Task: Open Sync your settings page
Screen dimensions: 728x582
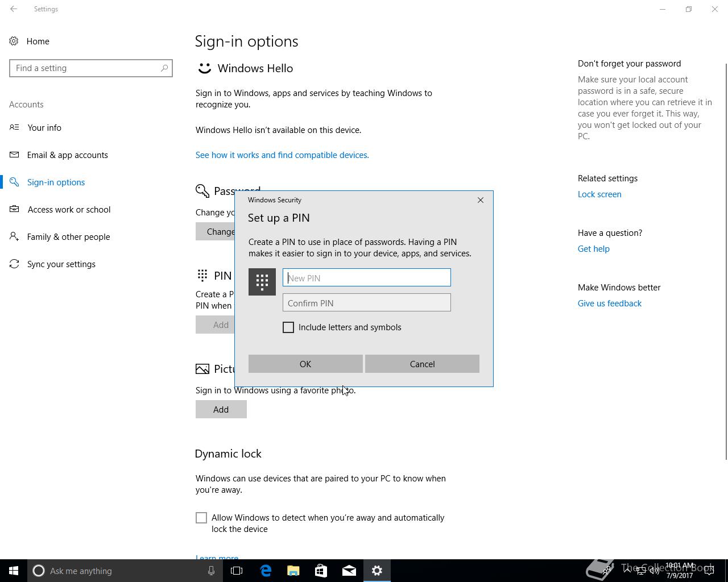Action: pyautogui.click(x=61, y=264)
